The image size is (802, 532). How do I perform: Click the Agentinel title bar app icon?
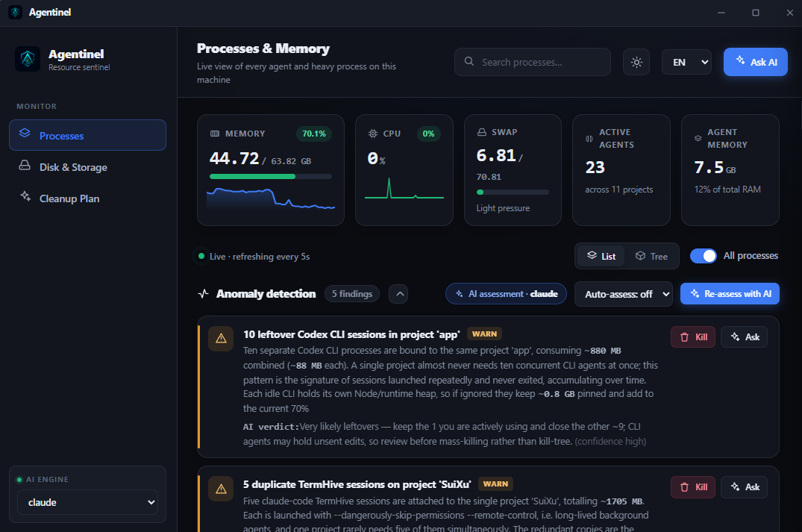(x=16, y=12)
